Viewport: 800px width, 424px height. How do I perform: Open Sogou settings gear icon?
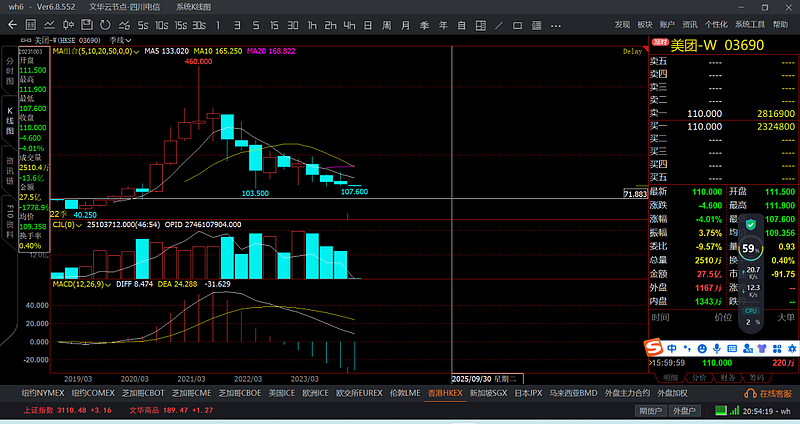pyautogui.click(x=792, y=348)
